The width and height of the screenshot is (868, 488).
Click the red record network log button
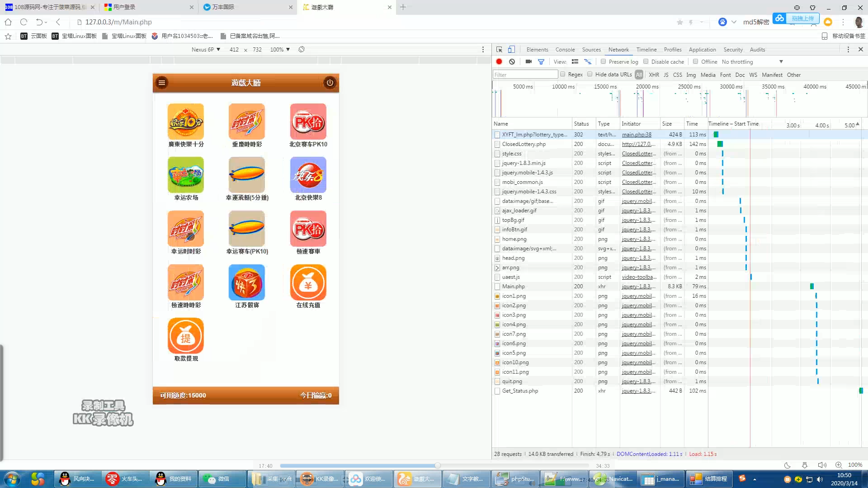499,62
